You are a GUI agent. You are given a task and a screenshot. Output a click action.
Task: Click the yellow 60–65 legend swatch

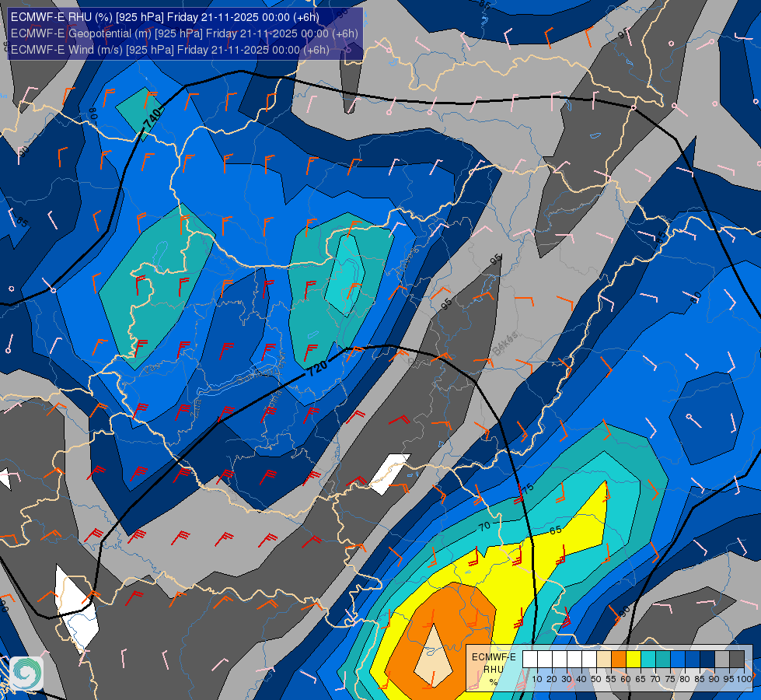point(634,660)
